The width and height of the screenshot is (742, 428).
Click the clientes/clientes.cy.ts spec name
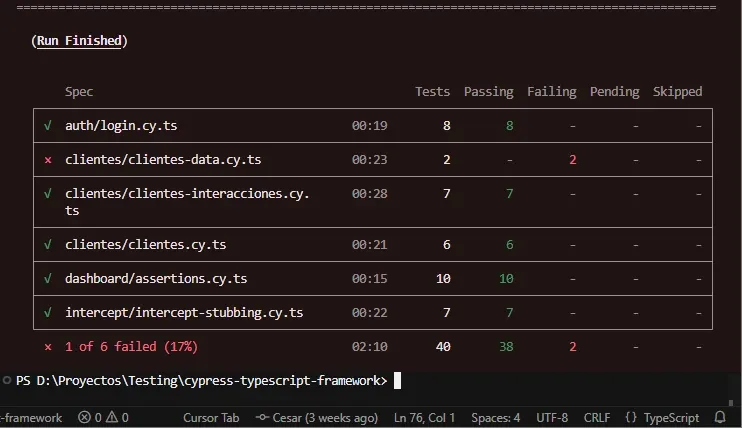coord(146,244)
